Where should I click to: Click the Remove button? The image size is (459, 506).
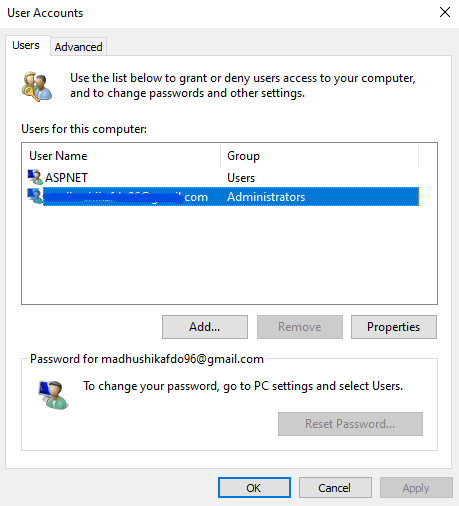click(300, 327)
